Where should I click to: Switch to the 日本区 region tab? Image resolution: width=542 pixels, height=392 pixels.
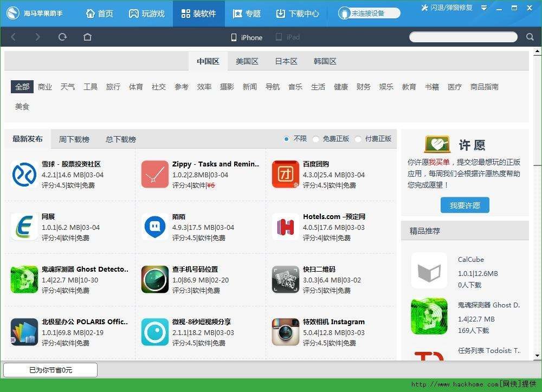(x=286, y=61)
